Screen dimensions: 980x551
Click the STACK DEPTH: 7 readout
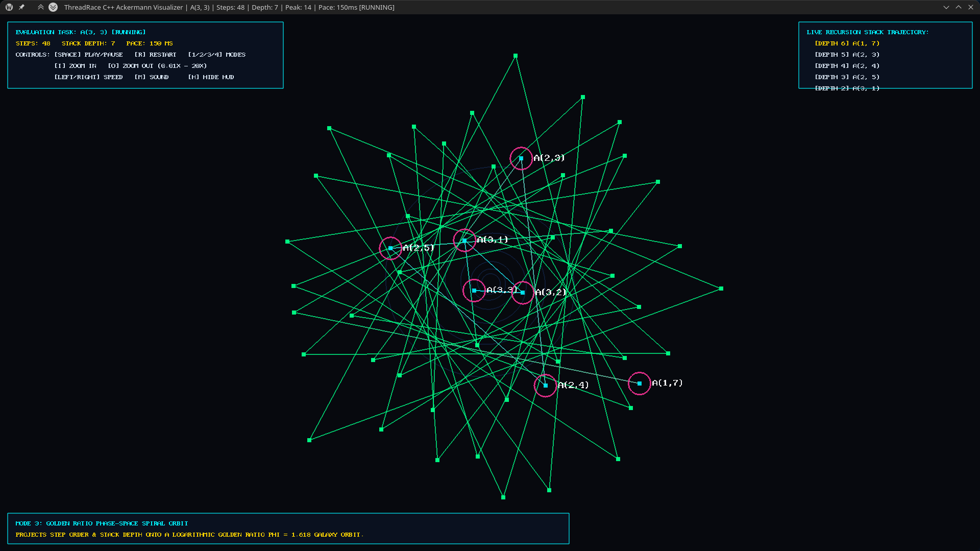pyautogui.click(x=88, y=43)
